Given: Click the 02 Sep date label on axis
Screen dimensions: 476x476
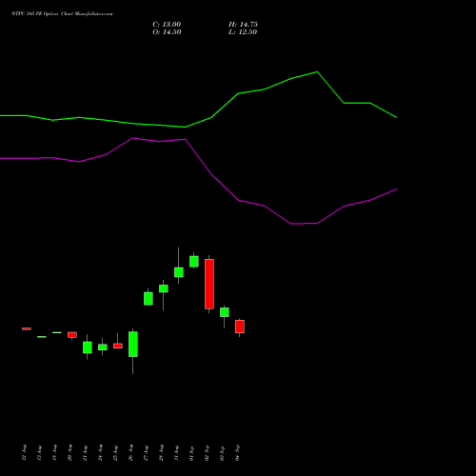Looking at the screenshot, I should coord(208,453).
